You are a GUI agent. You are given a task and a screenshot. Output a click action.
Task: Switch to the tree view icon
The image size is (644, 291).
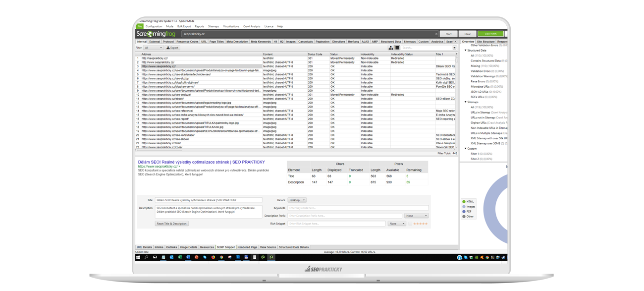coord(391,48)
